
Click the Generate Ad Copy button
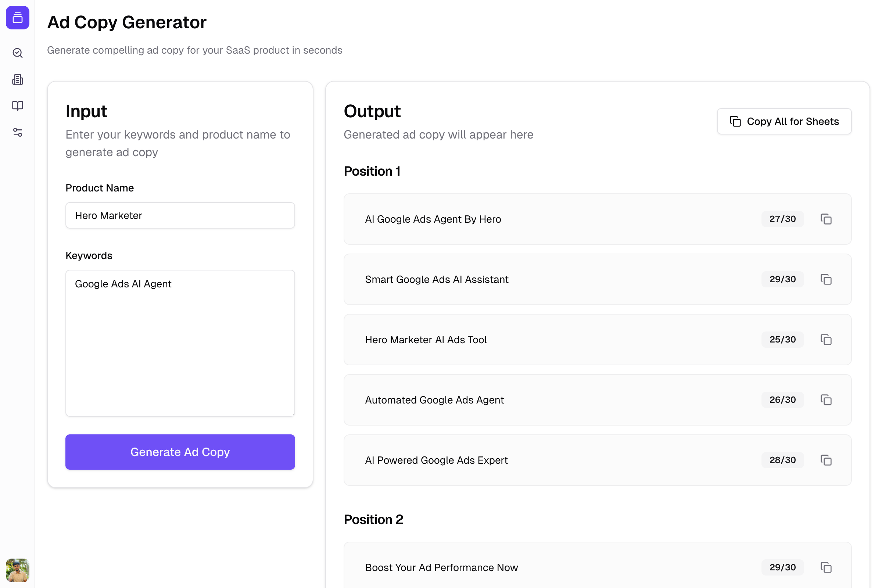(x=180, y=452)
